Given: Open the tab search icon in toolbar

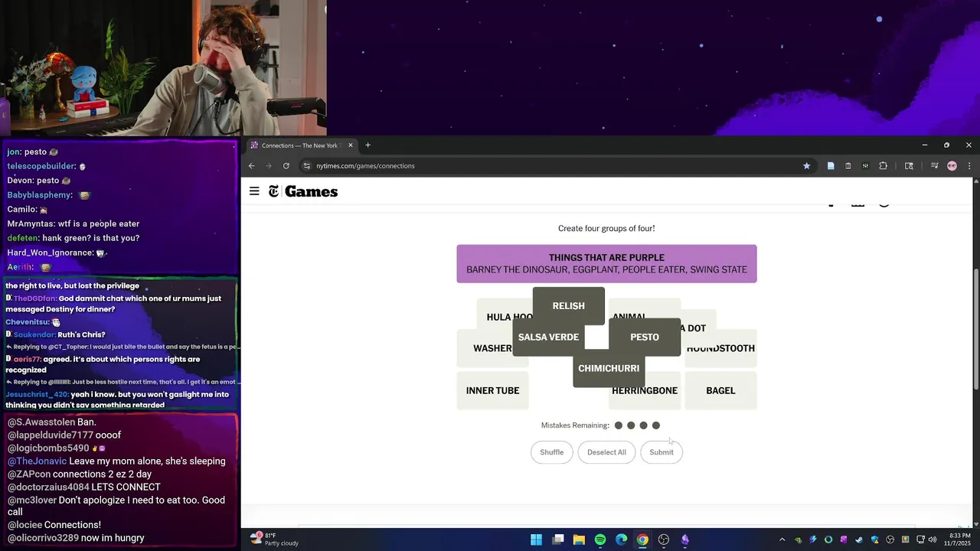Looking at the screenshot, I should [x=909, y=166].
